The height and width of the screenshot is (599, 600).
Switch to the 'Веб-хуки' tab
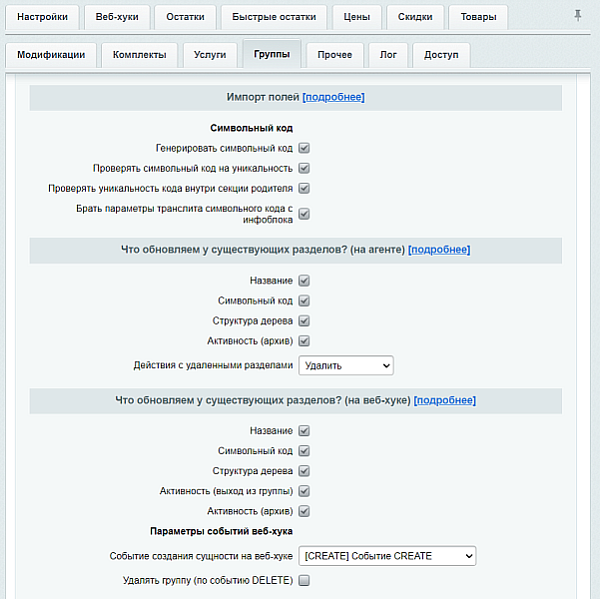tap(118, 18)
